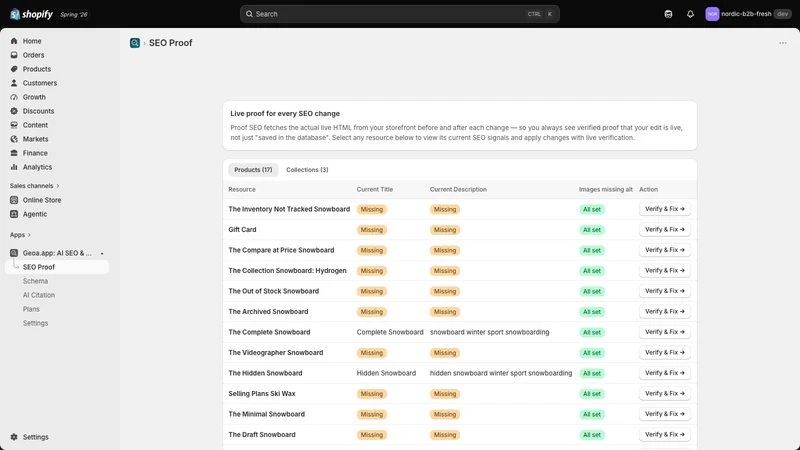Click the Spring '26 edition badge
The height and width of the screenshot is (450, 800).
point(73,14)
